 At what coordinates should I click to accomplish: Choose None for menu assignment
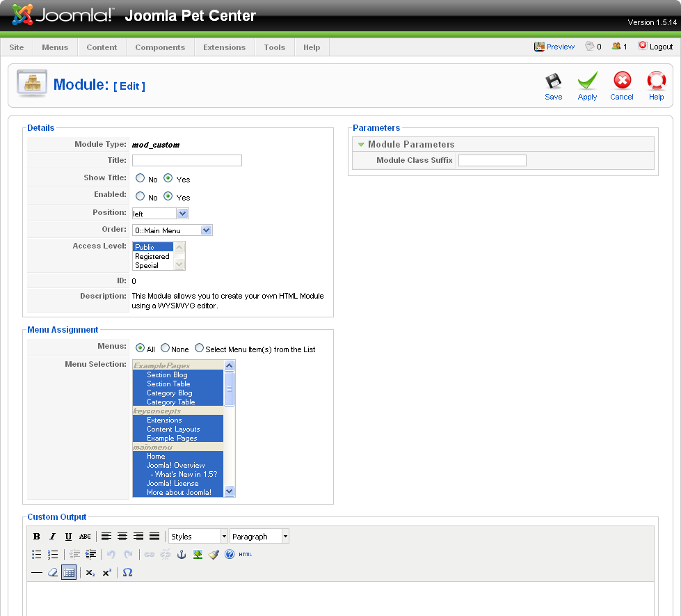point(165,348)
